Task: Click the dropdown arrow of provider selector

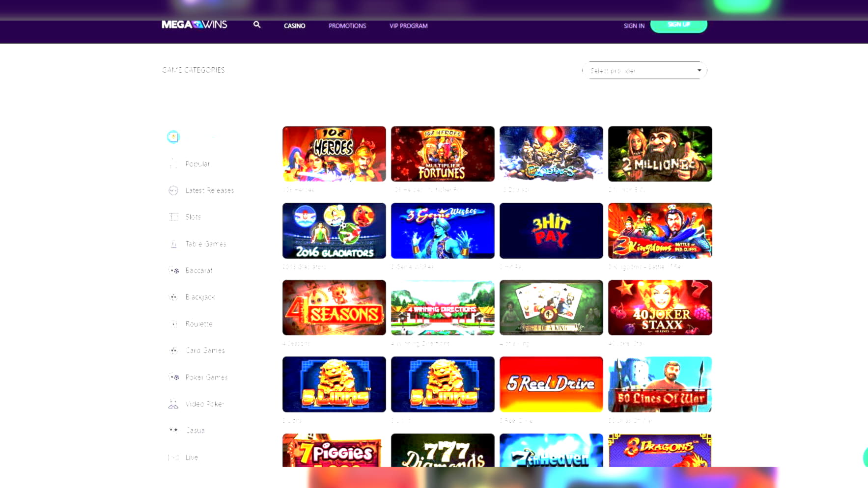Action: pyautogui.click(x=699, y=70)
